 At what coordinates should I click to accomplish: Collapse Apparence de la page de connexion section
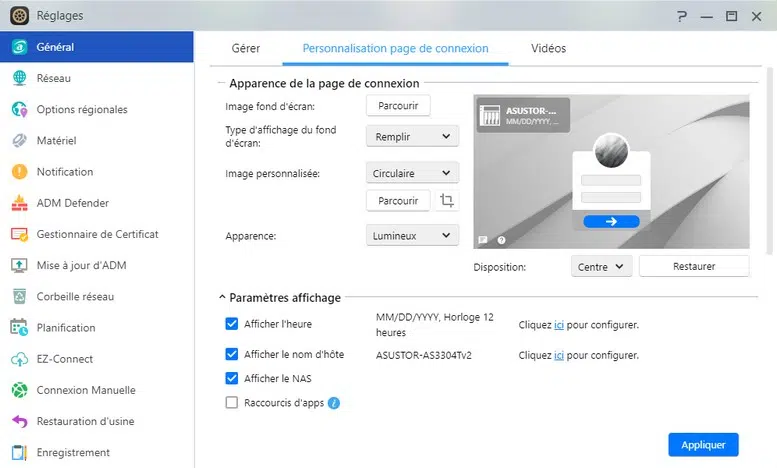[222, 83]
